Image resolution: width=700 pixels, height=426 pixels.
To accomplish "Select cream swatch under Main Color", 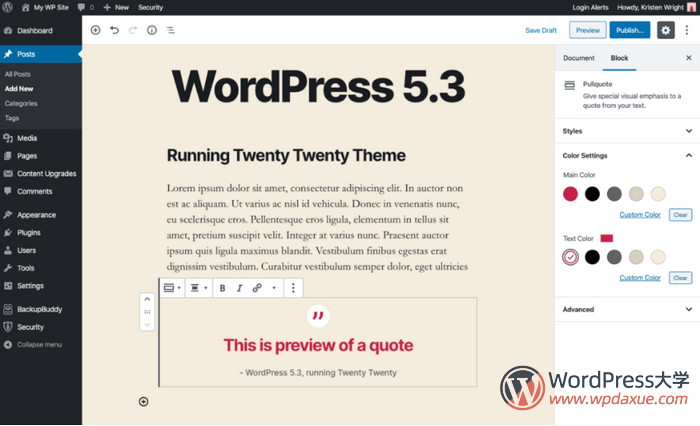I will pyautogui.click(x=658, y=194).
